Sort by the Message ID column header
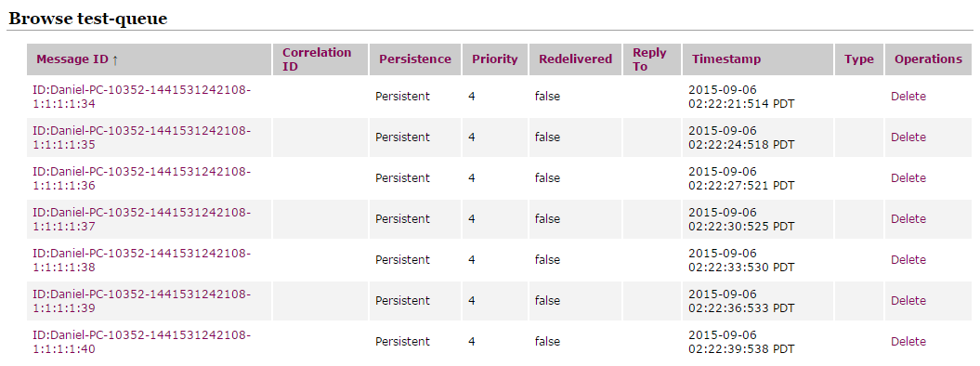The image size is (980, 366). click(77, 59)
